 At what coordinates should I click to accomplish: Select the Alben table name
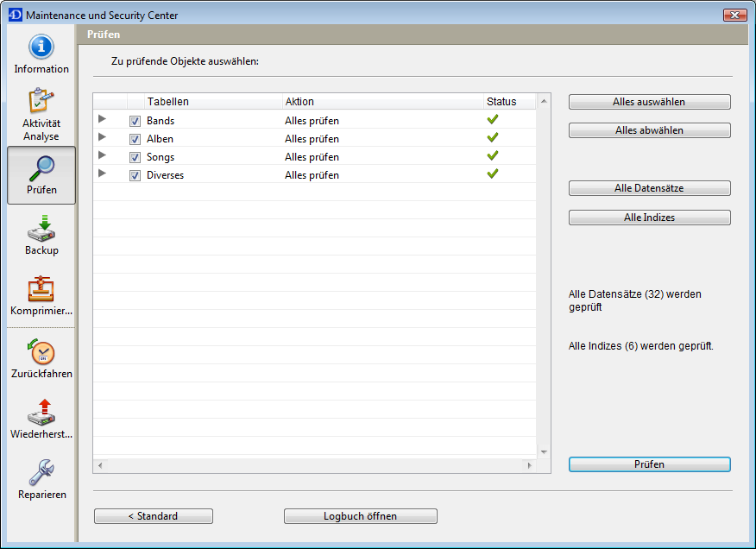click(160, 139)
